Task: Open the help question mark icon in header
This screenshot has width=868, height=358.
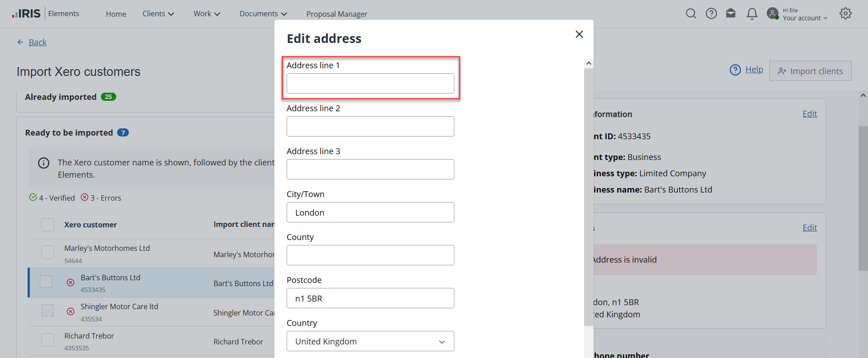Action: (711, 14)
